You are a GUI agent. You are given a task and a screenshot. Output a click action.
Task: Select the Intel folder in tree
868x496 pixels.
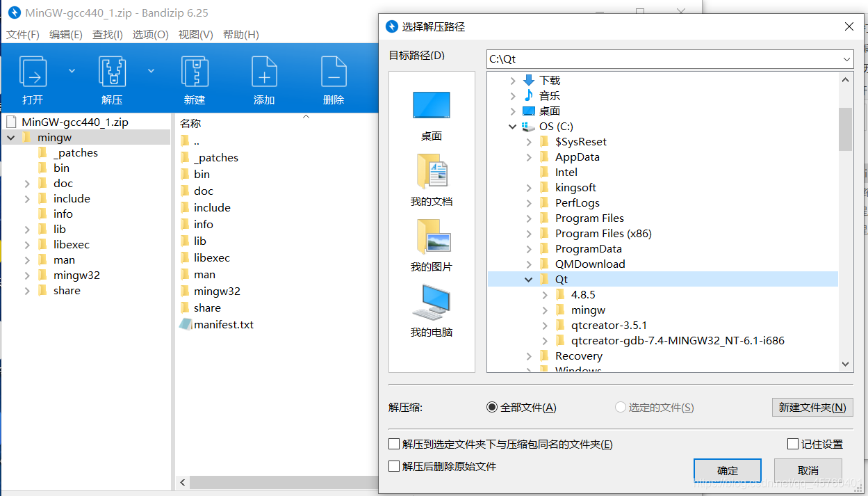point(566,173)
